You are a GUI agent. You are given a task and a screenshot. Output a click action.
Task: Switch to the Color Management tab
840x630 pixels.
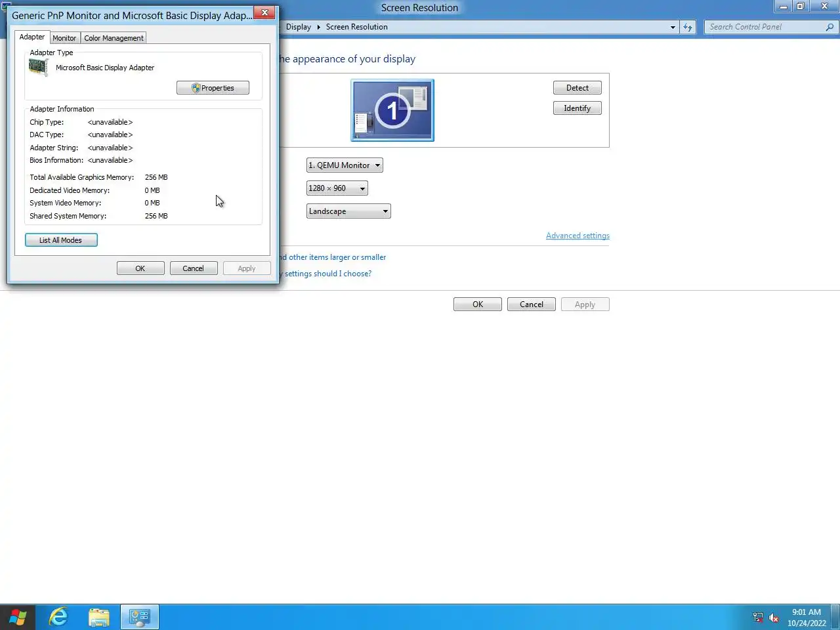point(114,38)
